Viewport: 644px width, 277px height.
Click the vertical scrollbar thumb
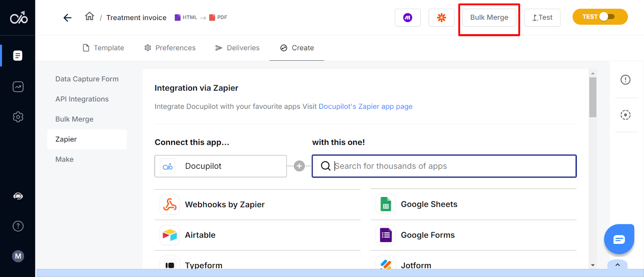point(592,97)
